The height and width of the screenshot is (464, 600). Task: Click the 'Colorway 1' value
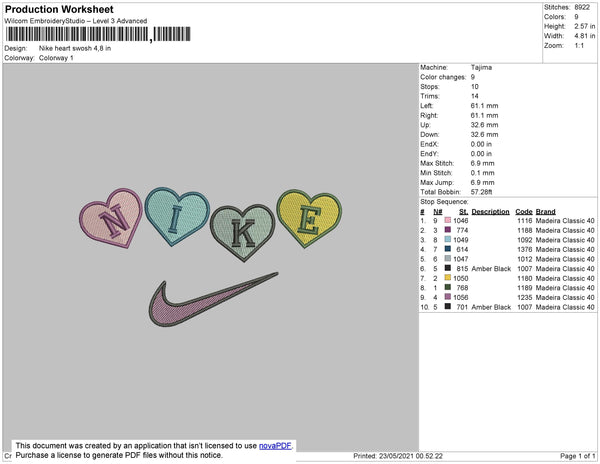(56, 58)
